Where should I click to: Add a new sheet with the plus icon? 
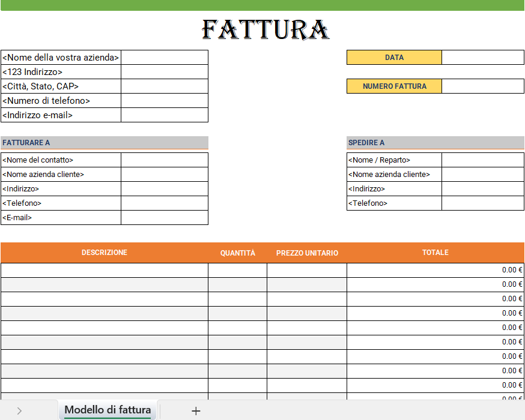(195, 410)
